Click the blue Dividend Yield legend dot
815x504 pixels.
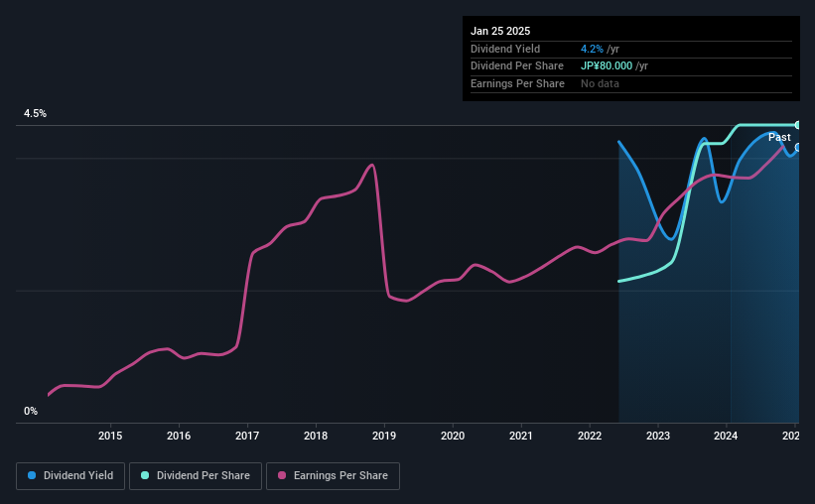coord(32,475)
